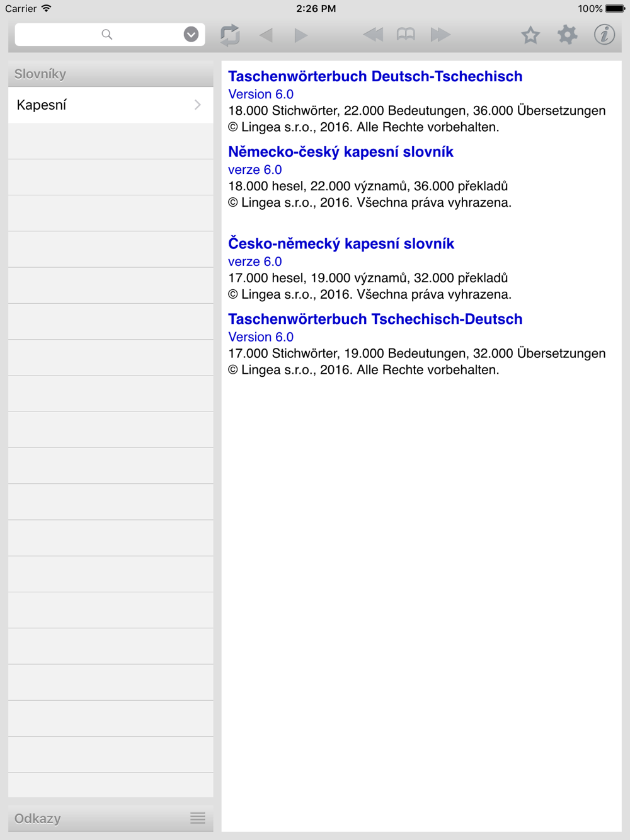Open the book icon in toolbar
This screenshot has width=630, height=840.
pos(406,35)
